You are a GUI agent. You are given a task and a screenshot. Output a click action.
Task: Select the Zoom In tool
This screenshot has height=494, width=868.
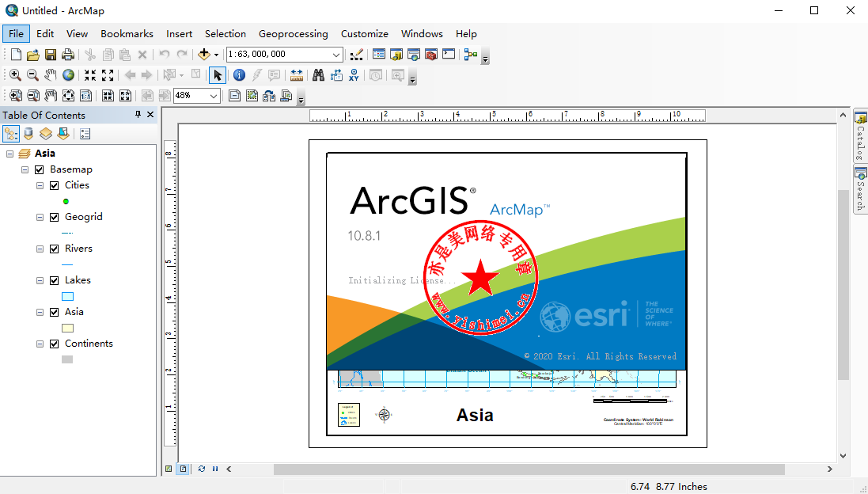click(16, 75)
